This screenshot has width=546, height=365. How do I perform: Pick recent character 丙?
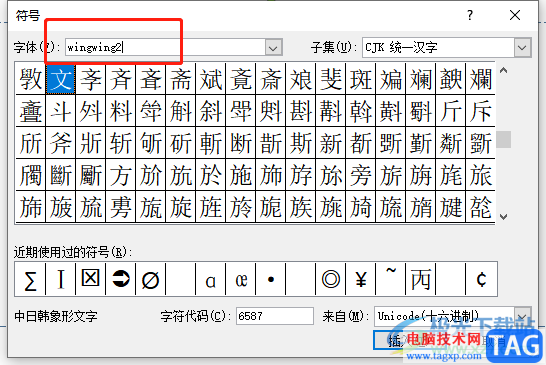[421, 279]
